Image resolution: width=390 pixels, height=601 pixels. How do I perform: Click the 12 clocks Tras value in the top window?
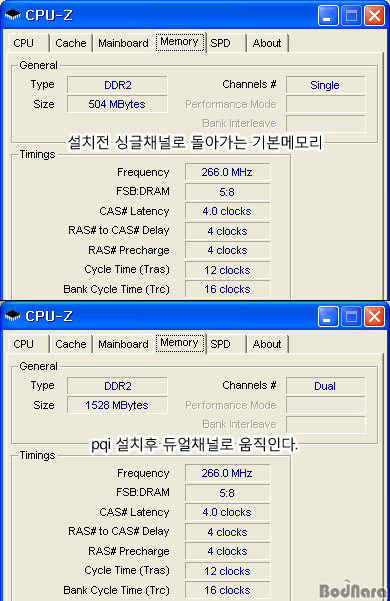228,270
